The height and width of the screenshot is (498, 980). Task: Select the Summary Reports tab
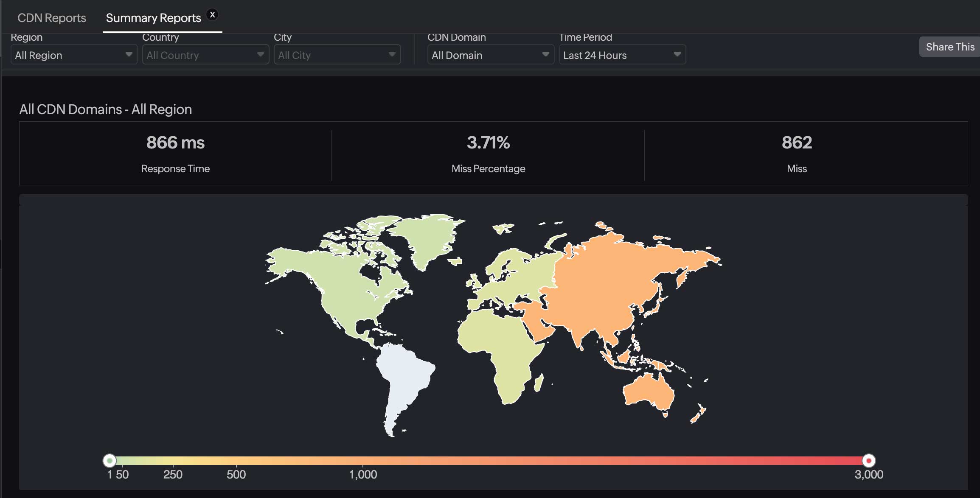154,18
